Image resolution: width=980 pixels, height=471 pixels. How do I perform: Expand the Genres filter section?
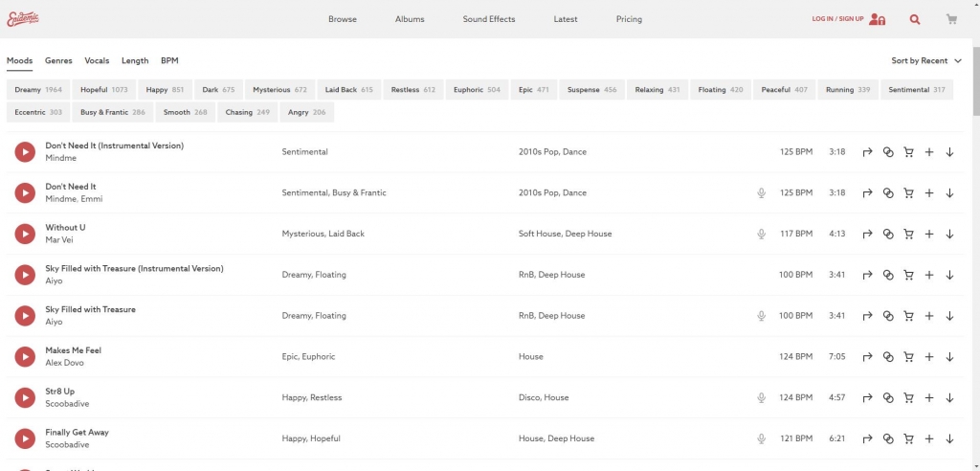click(x=58, y=60)
